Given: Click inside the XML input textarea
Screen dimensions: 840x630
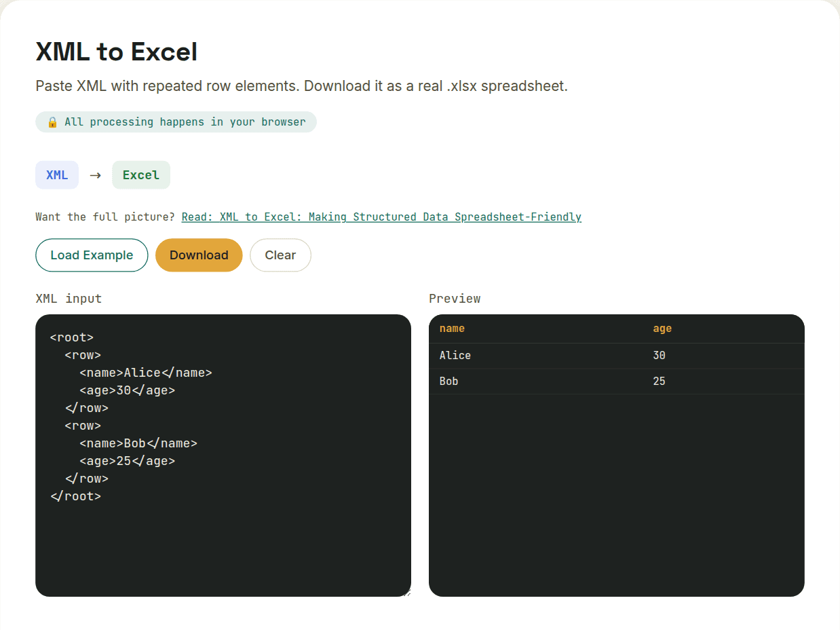Looking at the screenshot, I should pyautogui.click(x=223, y=456).
